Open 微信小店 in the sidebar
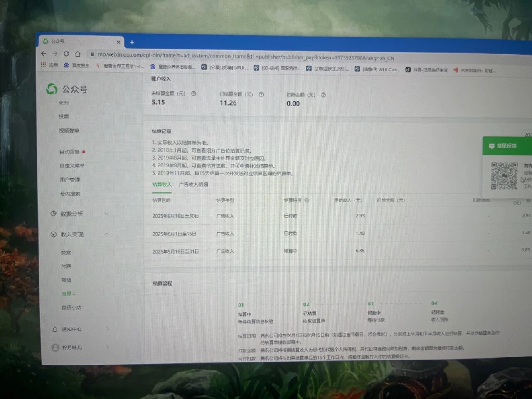Viewport: 532px width, 399px height. pos(71,308)
